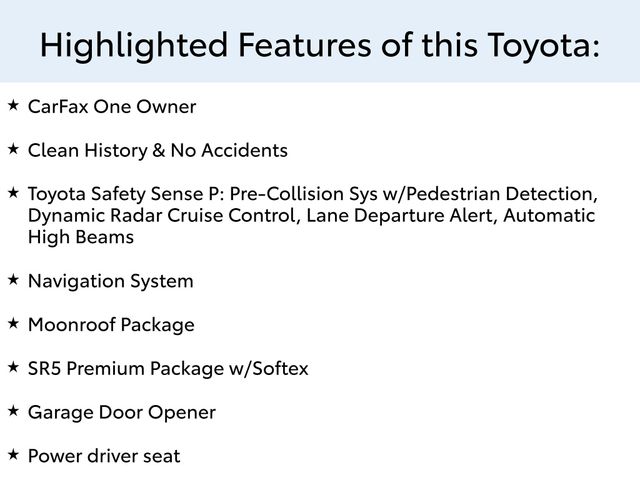Click the High Beams text line
Viewport: 640px width, 480px height.
pos(81,238)
